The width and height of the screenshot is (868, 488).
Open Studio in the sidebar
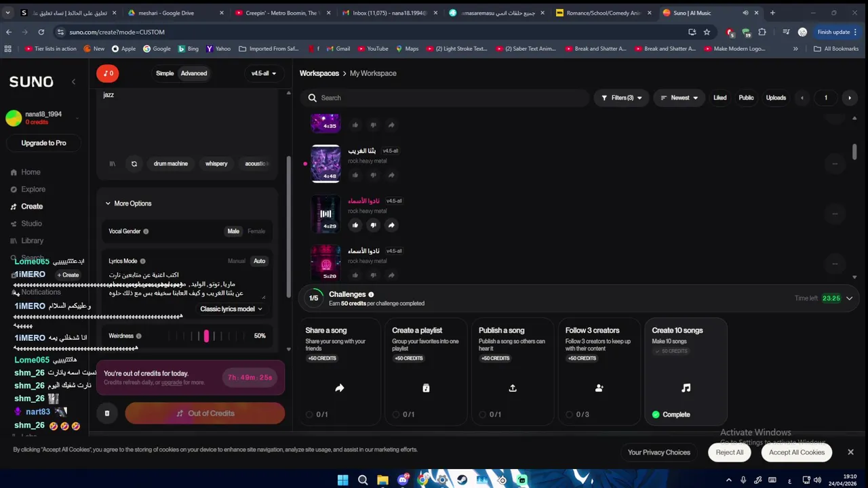pyautogui.click(x=26, y=224)
